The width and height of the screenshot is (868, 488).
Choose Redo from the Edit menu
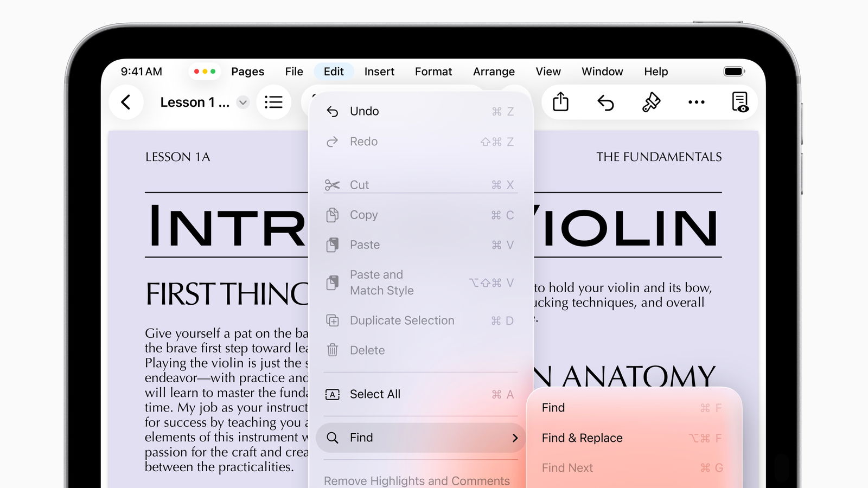click(420, 142)
